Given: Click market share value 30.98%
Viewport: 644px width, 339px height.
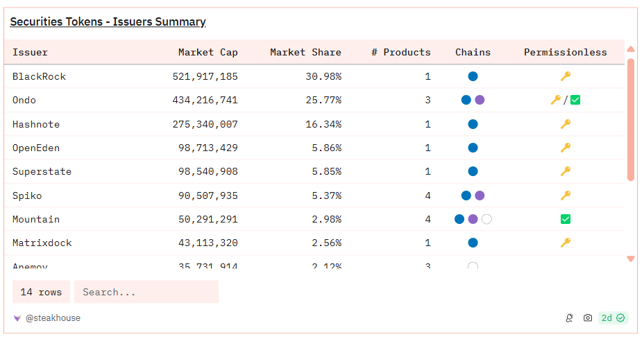Looking at the screenshot, I should click(x=323, y=76).
